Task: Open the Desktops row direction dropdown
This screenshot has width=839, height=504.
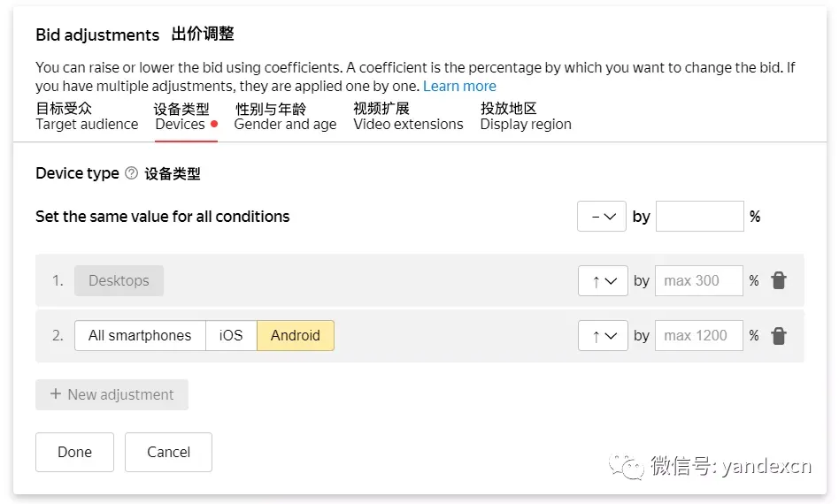Action: (x=603, y=281)
